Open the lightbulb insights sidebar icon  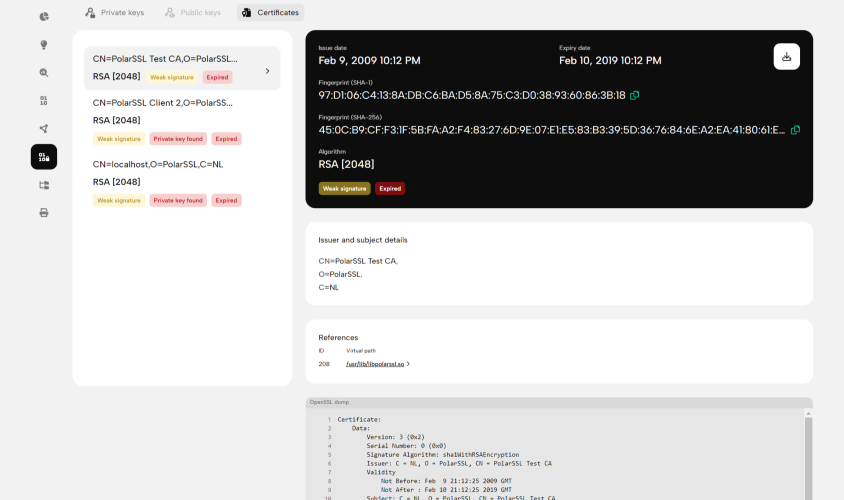coord(44,45)
